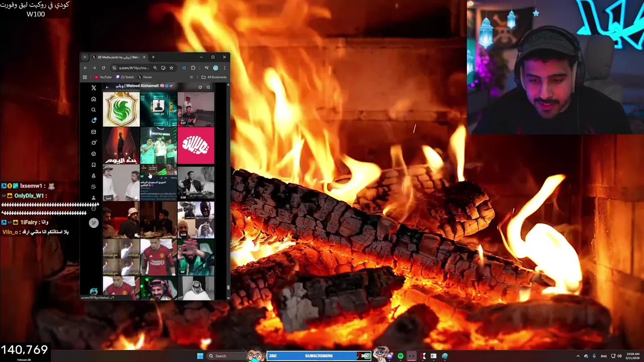
Task: Open the volume icon in system tray
Action: point(619,356)
